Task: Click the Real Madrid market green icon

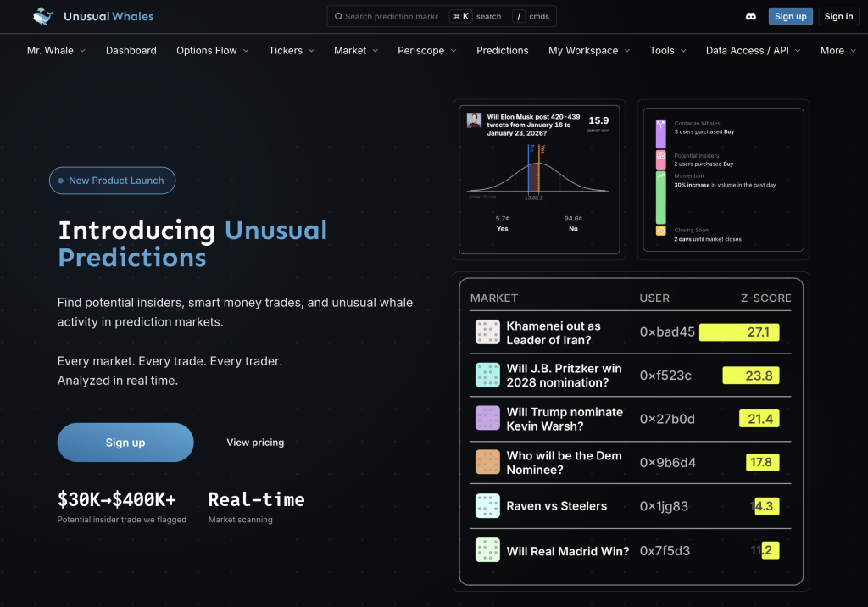Action: point(487,550)
